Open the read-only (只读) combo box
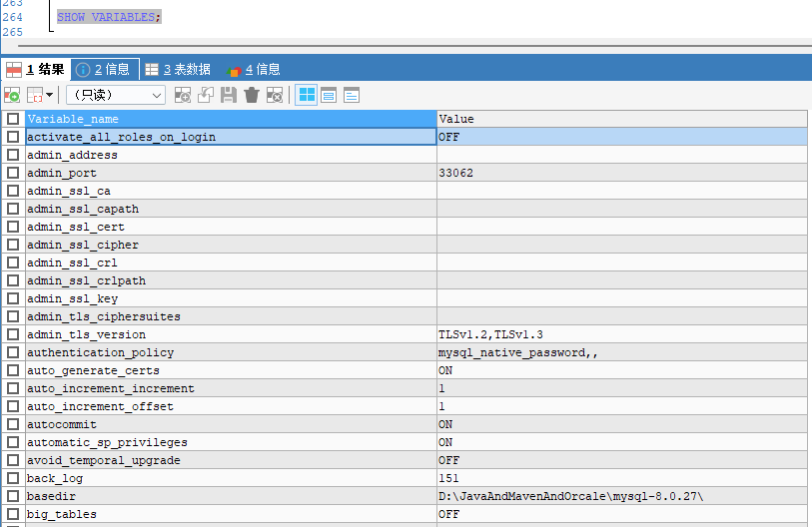The image size is (812, 527). 116,95
